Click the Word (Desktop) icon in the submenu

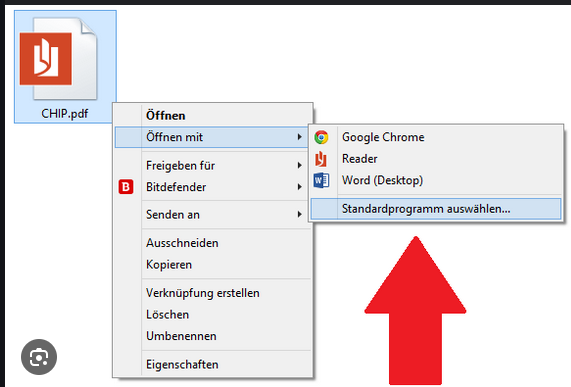[x=321, y=180]
